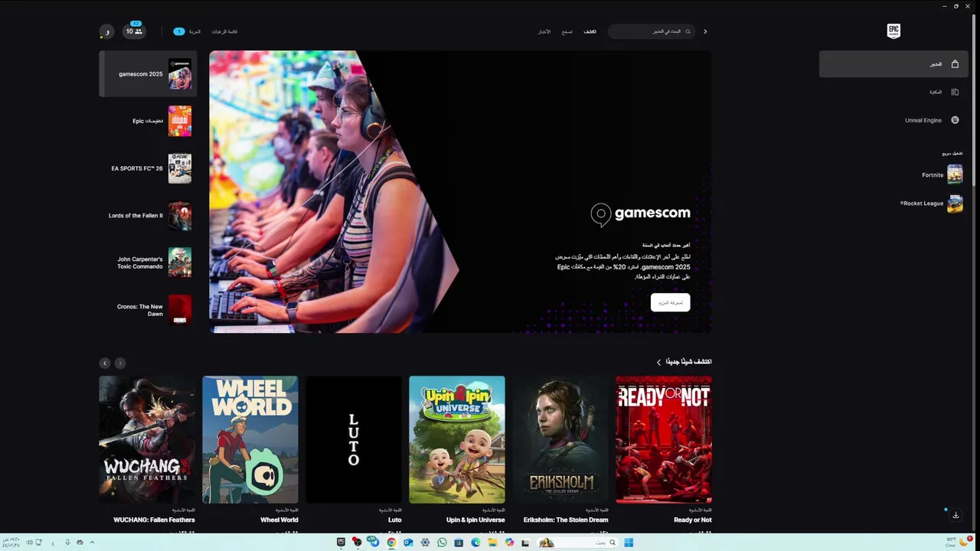The height and width of the screenshot is (551, 980).
Task: Click the learn more button on gamescom banner
Action: pyautogui.click(x=671, y=302)
